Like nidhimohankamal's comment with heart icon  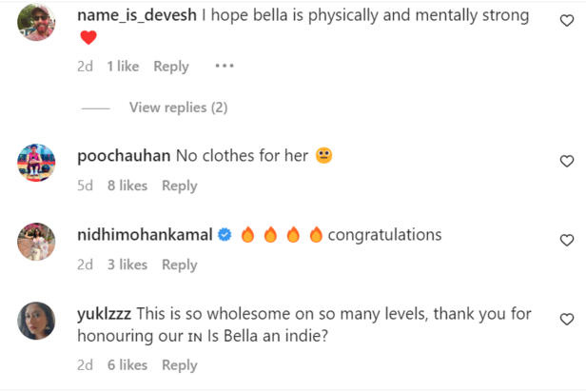(x=567, y=241)
